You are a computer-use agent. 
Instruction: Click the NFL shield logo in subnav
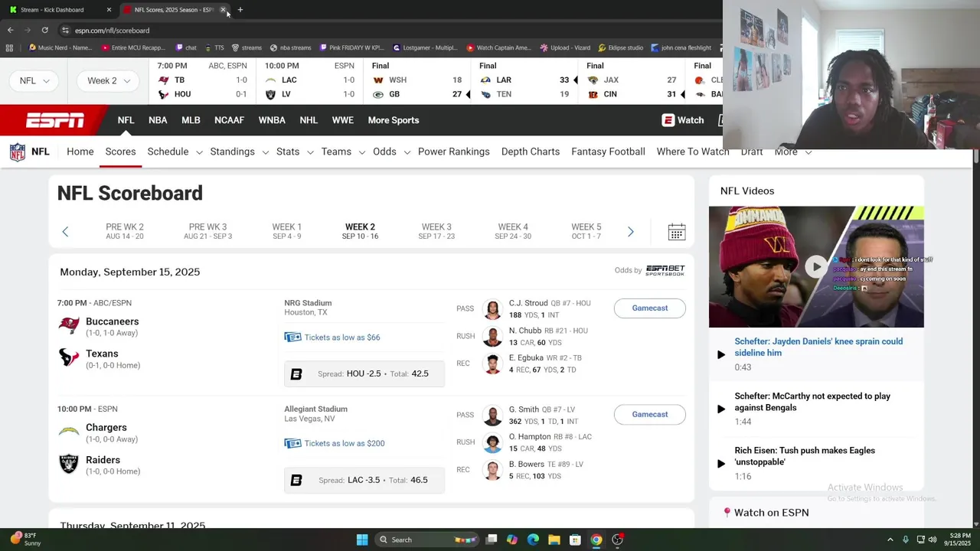coord(17,152)
